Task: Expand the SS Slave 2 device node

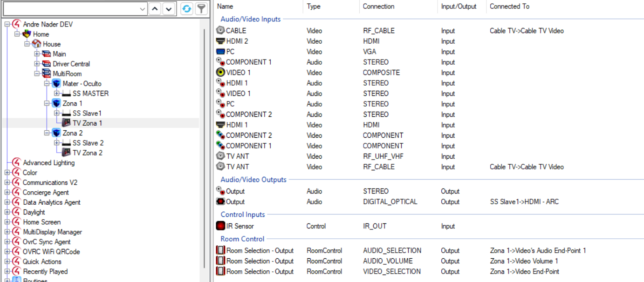Action: pos(56,143)
